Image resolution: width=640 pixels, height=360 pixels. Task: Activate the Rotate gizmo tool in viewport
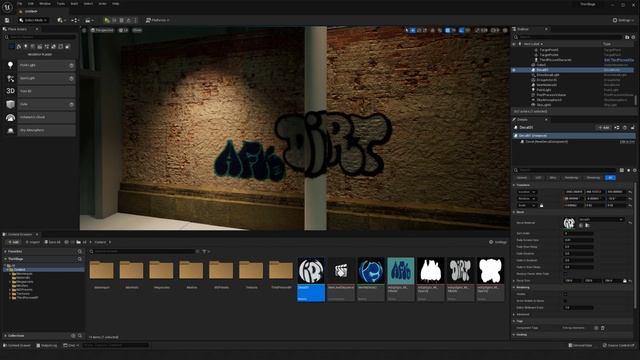[x=419, y=30]
